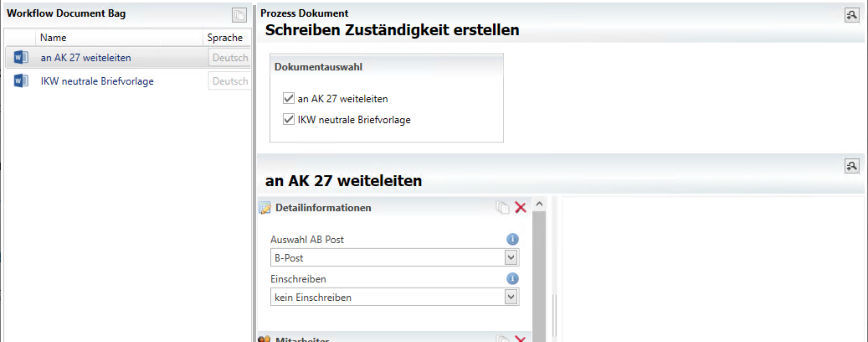Show info for Einschreiben field
The width and height of the screenshot is (868, 342).
[512, 278]
